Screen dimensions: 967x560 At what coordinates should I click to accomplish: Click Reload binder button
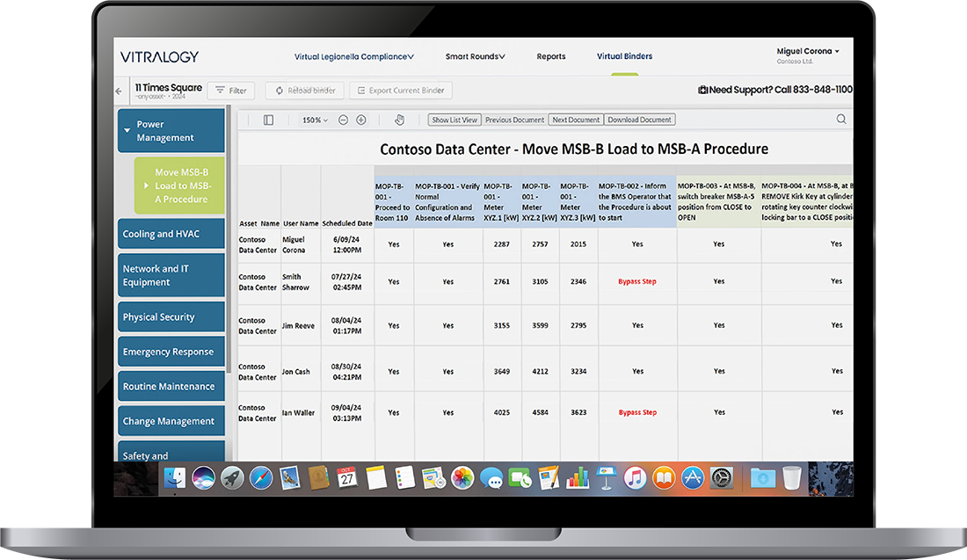305,91
